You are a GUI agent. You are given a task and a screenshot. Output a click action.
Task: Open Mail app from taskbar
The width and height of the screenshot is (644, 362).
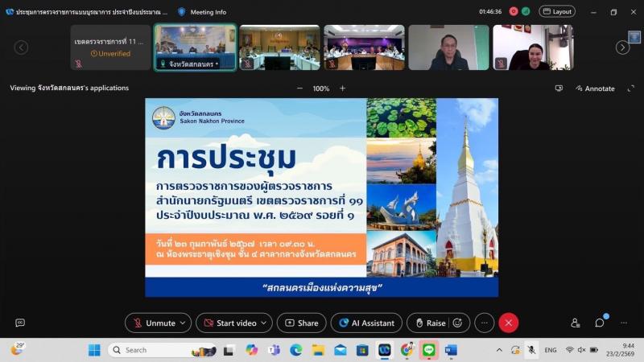pyautogui.click(x=340, y=350)
